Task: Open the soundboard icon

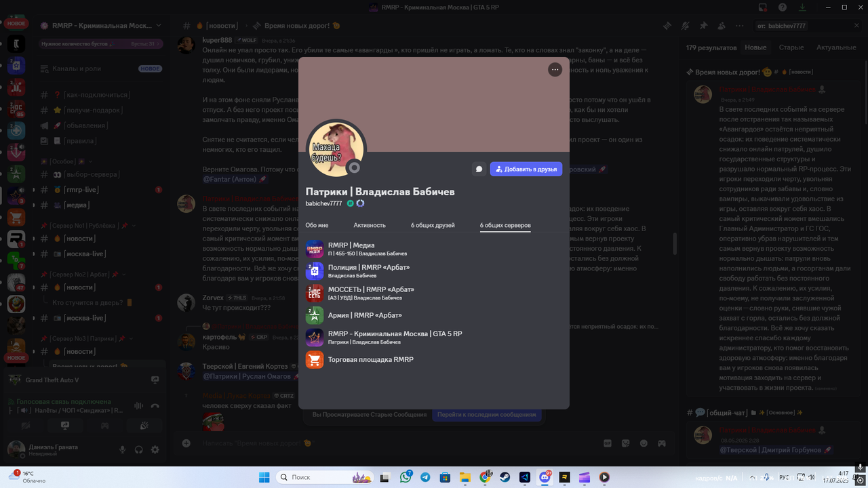Action: [x=144, y=426]
